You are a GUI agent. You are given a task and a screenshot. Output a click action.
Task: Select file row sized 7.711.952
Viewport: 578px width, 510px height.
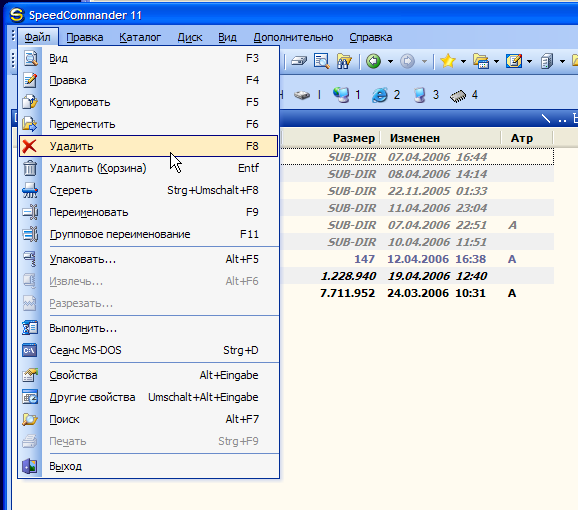[x=417, y=293]
